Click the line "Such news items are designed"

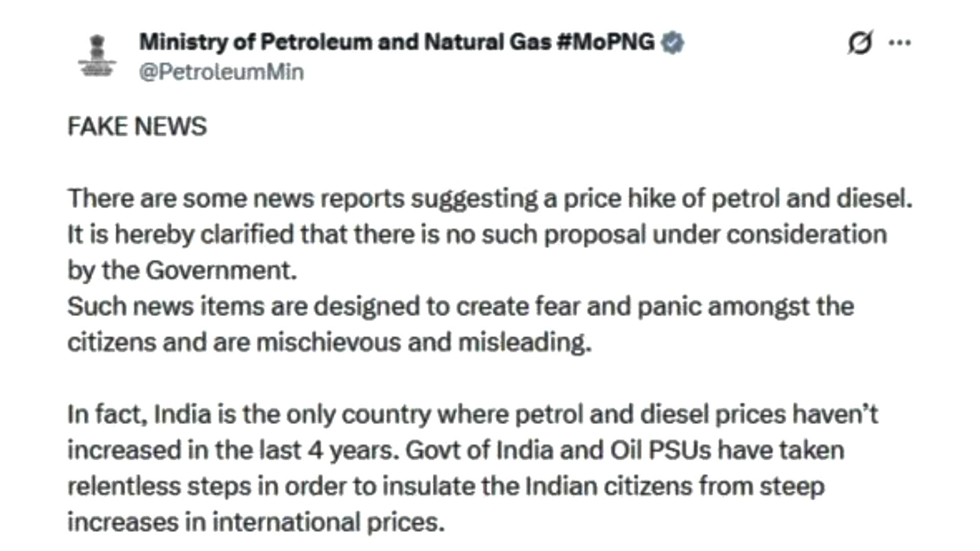pos(460,307)
